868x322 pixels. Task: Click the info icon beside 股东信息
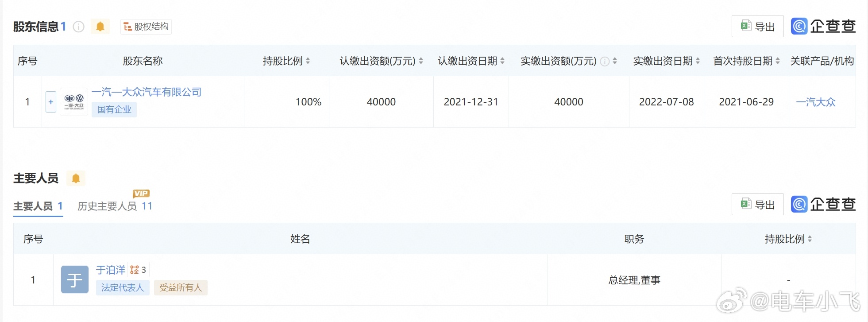78,27
